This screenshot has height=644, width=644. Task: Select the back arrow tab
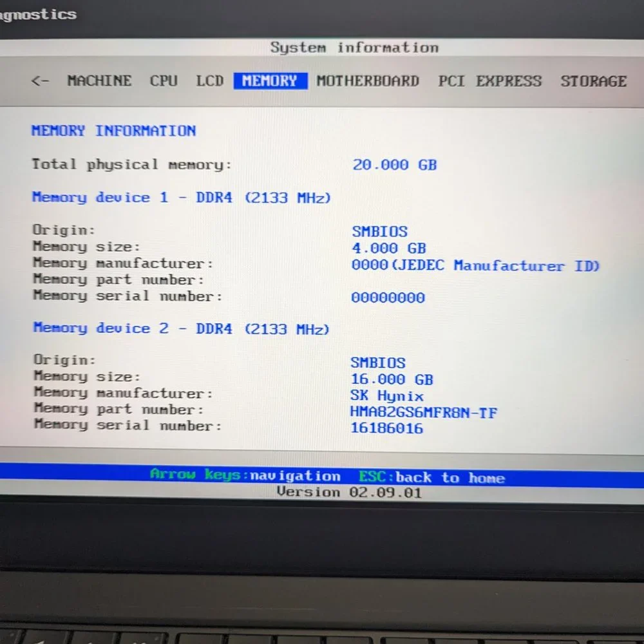pyautogui.click(x=40, y=80)
